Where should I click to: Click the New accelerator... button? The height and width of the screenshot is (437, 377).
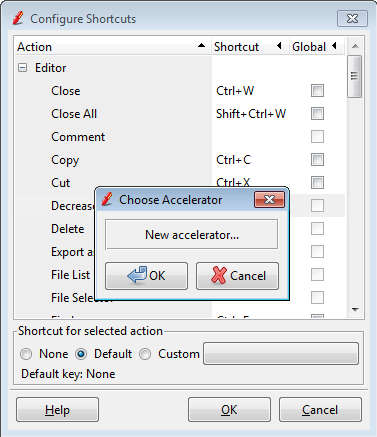coord(192,235)
